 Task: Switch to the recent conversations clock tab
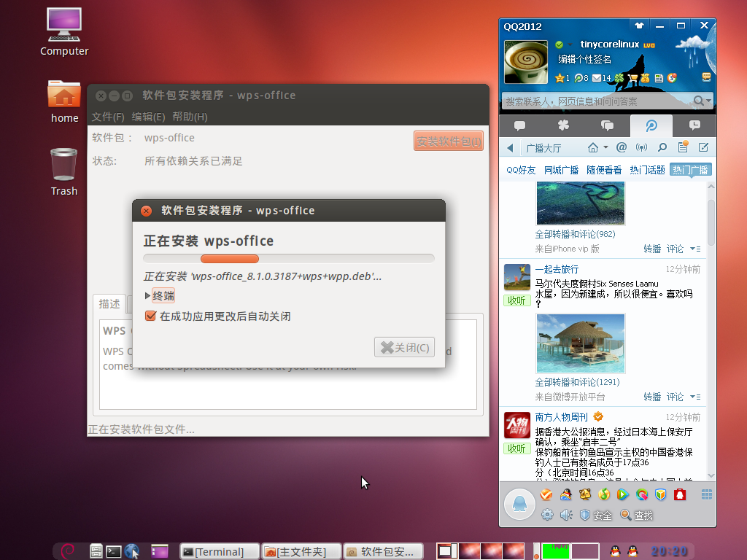tap(694, 125)
